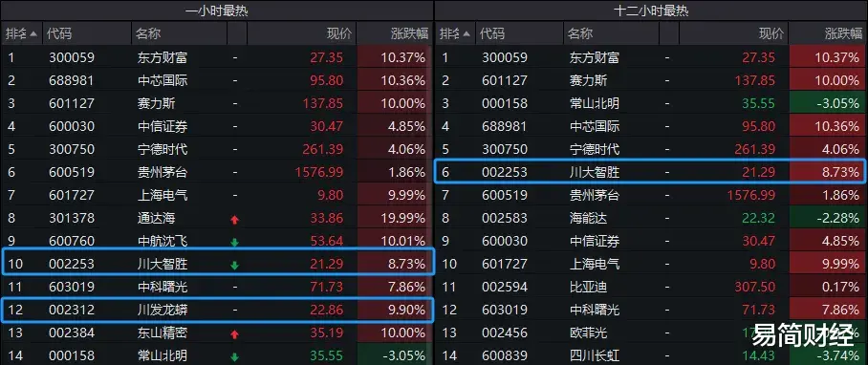This screenshot has height=365, width=868.
Task: Select 中科曙光 in the 一小时最热 list
Action: tap(163, 287)
